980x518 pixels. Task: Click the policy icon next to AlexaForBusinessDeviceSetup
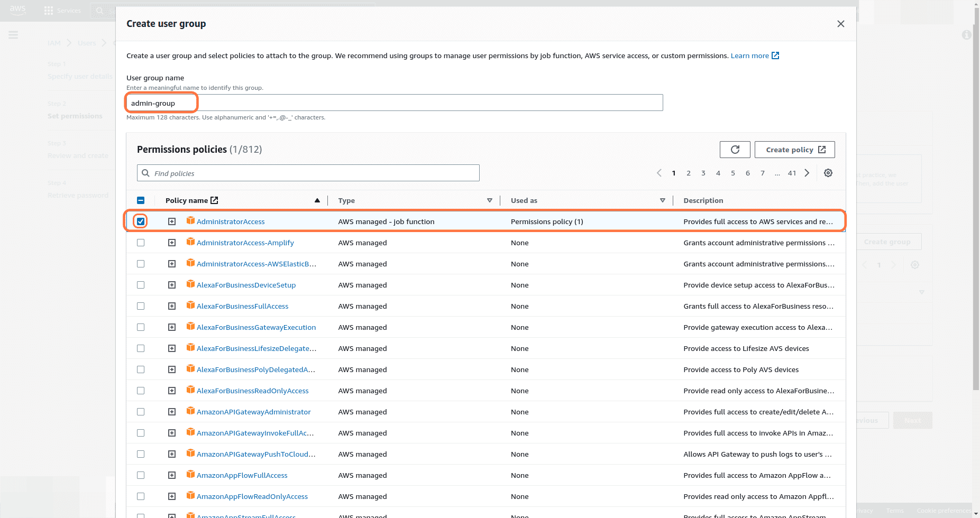point(190,284)
